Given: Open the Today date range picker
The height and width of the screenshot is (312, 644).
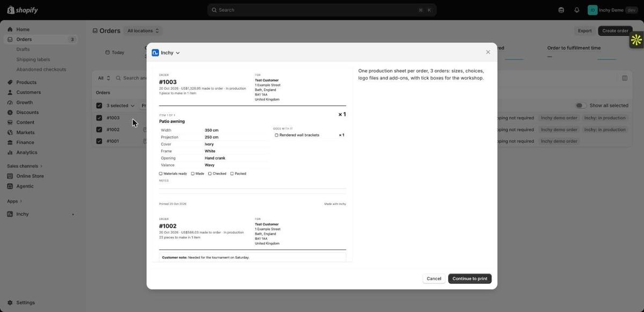Looking at the screenshot, I should (115, 53).
